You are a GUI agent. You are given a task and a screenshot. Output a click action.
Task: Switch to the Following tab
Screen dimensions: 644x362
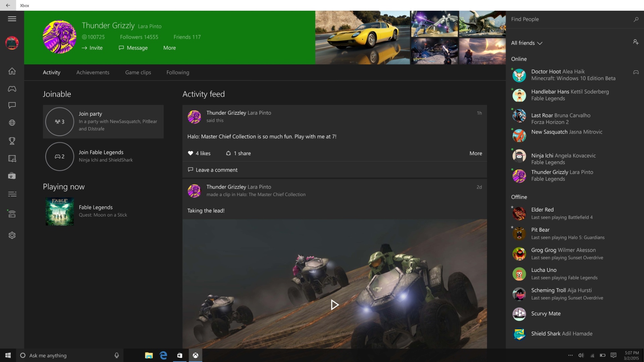177,72
